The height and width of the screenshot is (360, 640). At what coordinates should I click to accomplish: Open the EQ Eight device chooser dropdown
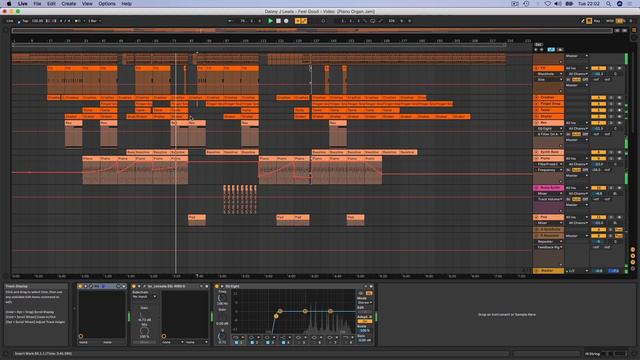(x=549, y=129)
